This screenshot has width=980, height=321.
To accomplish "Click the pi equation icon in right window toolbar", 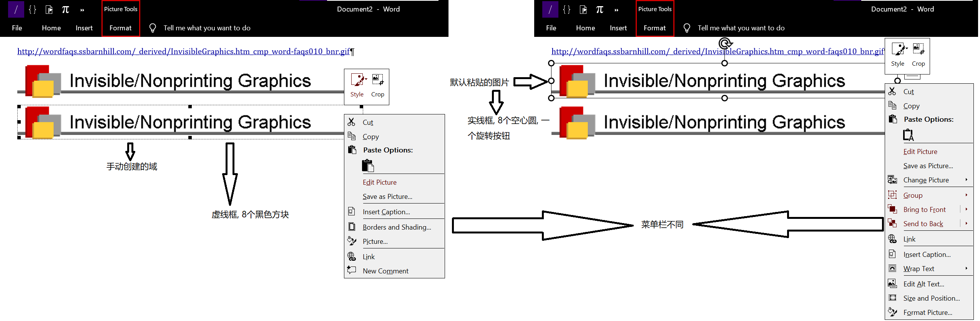I will pos(600,10).
